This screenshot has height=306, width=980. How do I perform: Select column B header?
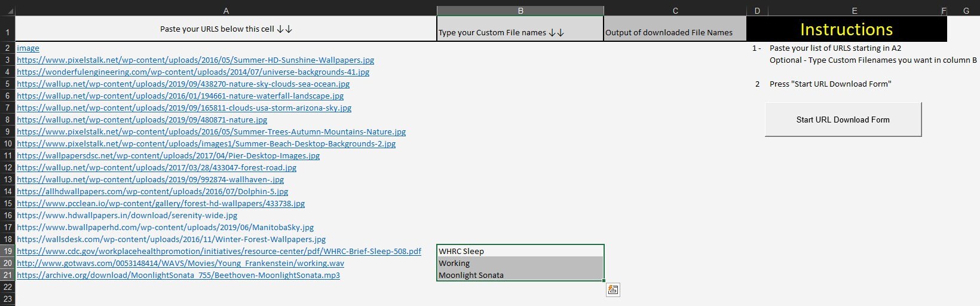point(520,11)
